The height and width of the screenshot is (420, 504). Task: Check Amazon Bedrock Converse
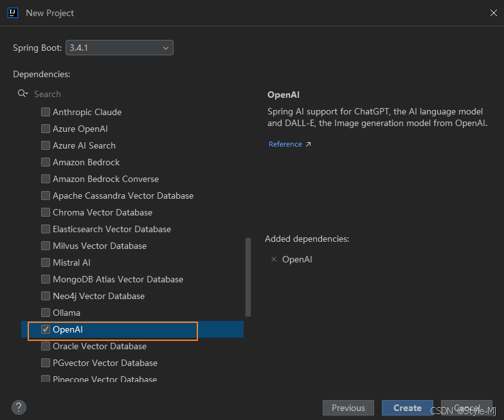coord(46,179)
